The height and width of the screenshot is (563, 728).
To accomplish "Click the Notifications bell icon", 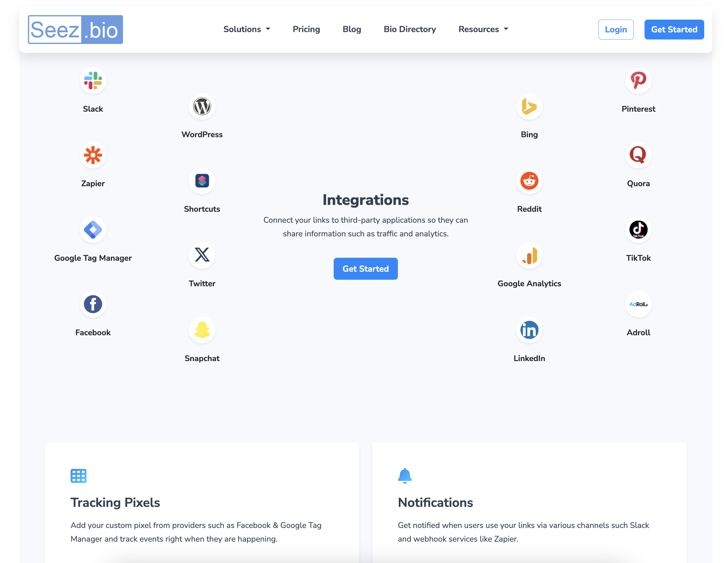I will tap(405, 476).
